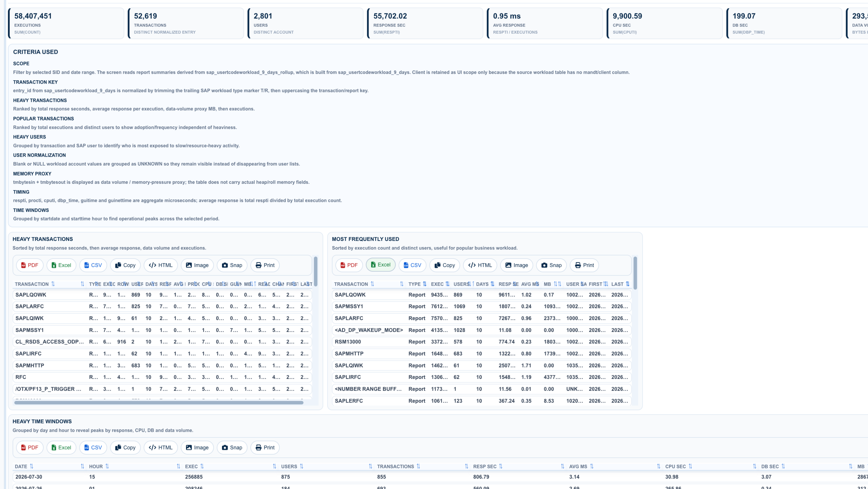Screen dimensions: 868x489
Task: Select the RSM13000 row in Most Frequently Used
Action: coord(481,341)
